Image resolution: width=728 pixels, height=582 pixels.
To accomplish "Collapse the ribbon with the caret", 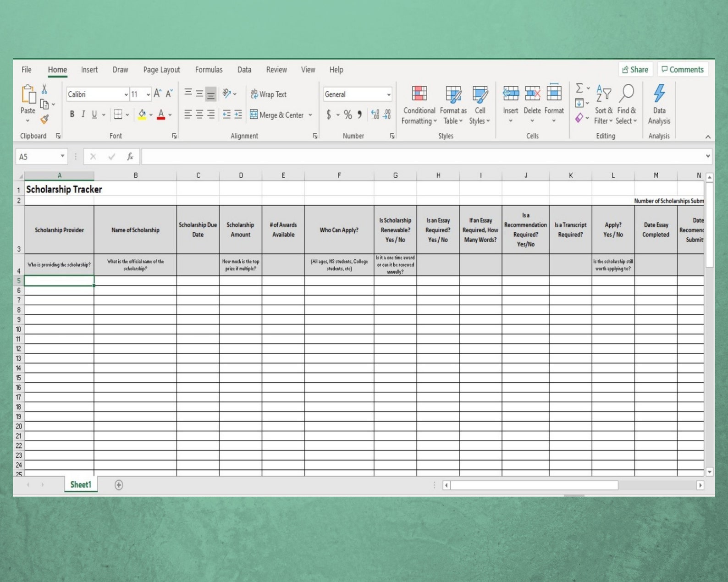I will click(x=708, y=137).
